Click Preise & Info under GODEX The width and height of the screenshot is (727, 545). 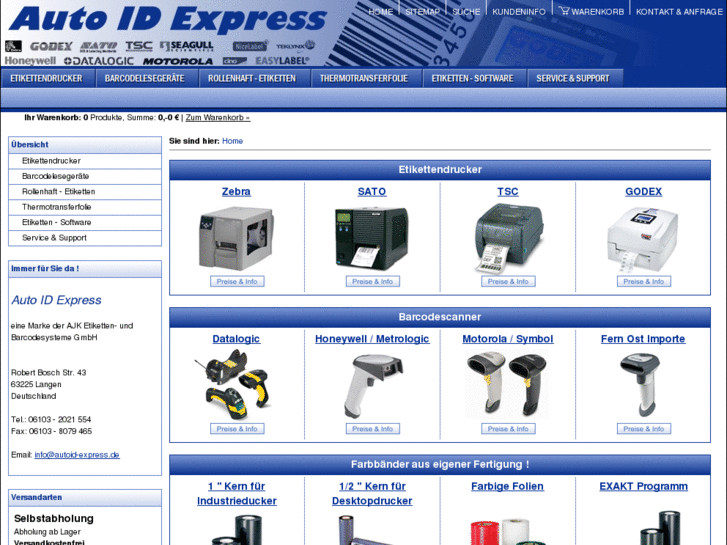pos(644,282)
